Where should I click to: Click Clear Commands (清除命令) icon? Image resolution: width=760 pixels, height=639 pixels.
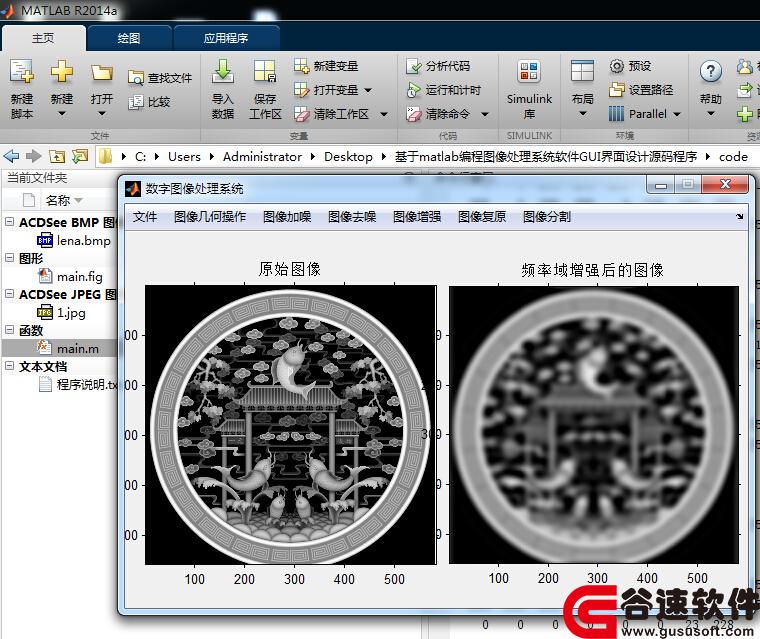coord(413,114)
